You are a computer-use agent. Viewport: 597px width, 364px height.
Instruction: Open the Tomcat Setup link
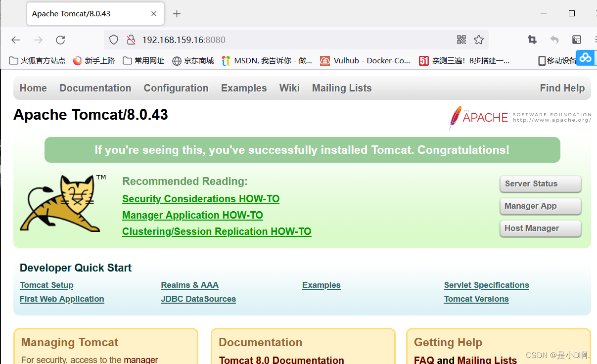coord(46,285)
